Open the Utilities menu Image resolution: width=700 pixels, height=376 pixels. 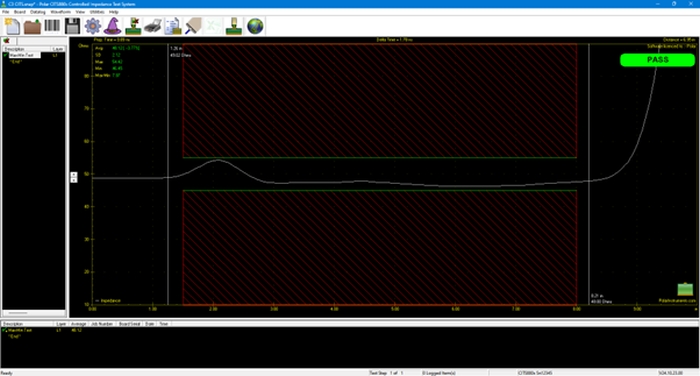coord(97,12)
